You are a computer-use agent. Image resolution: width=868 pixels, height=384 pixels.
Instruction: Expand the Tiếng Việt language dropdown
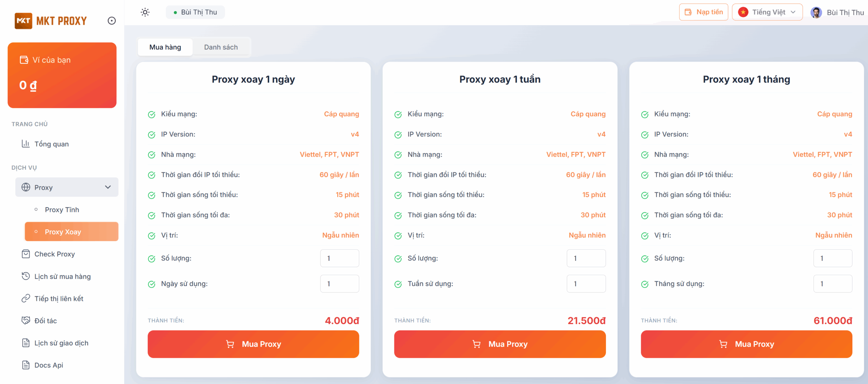pos(767,12)
